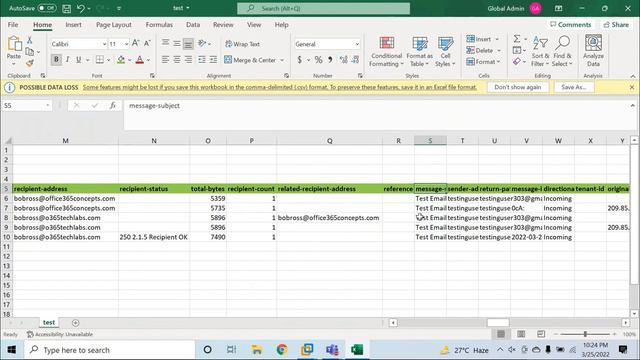Image resolution: width=640 pixels, height=360 pixels.
Task: Save the workbook using the floppy icon
Action: (x=67, y=8)
